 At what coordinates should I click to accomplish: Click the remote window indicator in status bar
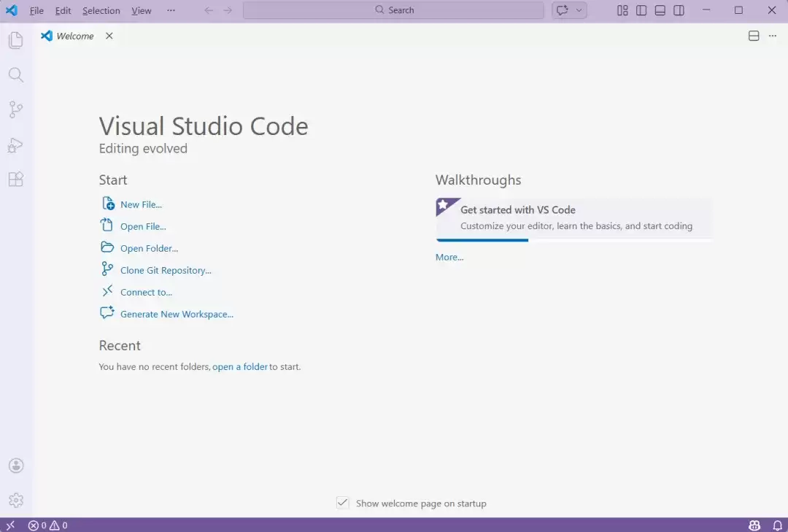tap(10, 525)
